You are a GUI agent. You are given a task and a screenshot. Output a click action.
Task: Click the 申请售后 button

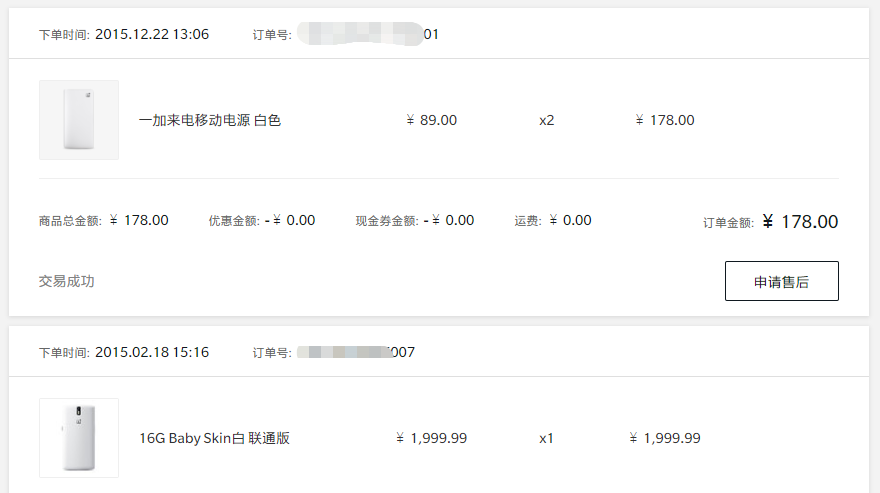[781, 281]
